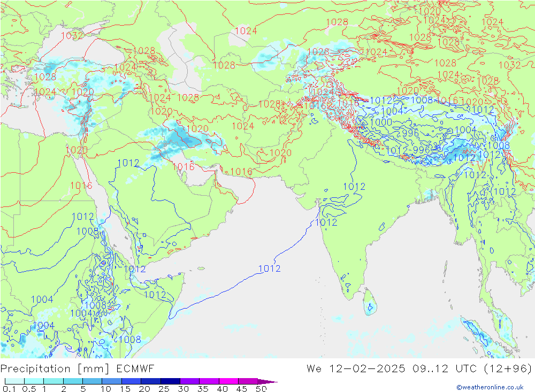Pick the 2–5 mm legend color
The height and width of the screenshot is (392, 535).
tap(73, 381)
